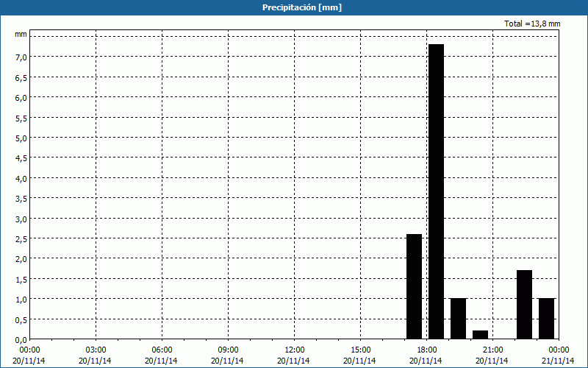The image size is (588, 368).
Task: Click the 2,5 y-axis label
Action: [x=21, y=238]
